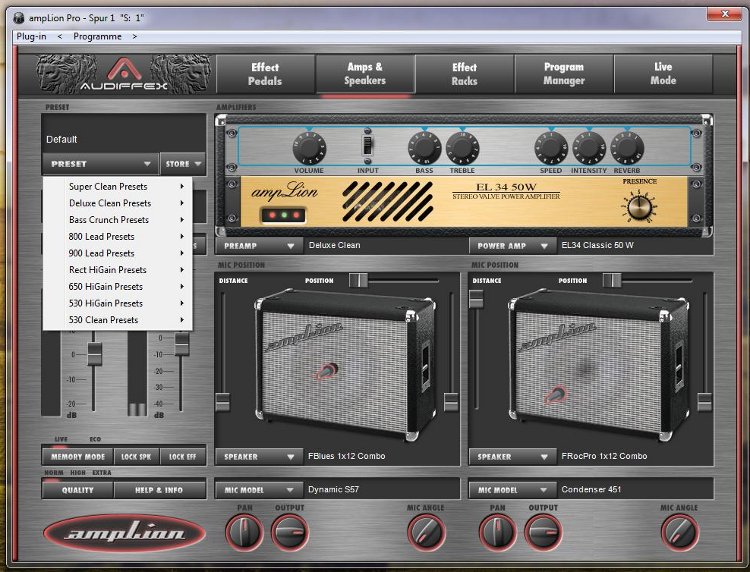
Task: Click the Audiffex logo
Action: pos(123,75)
